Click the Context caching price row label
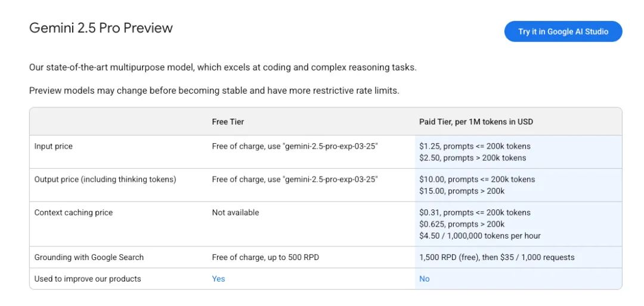This screenshot has height=306, width=644. click(73, 212)
